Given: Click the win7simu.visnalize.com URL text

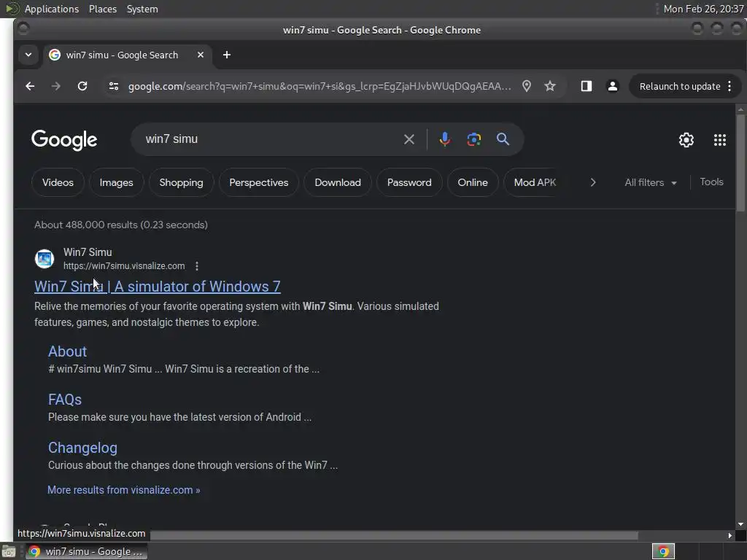Looking at the screenshot, I should (124, 266).
